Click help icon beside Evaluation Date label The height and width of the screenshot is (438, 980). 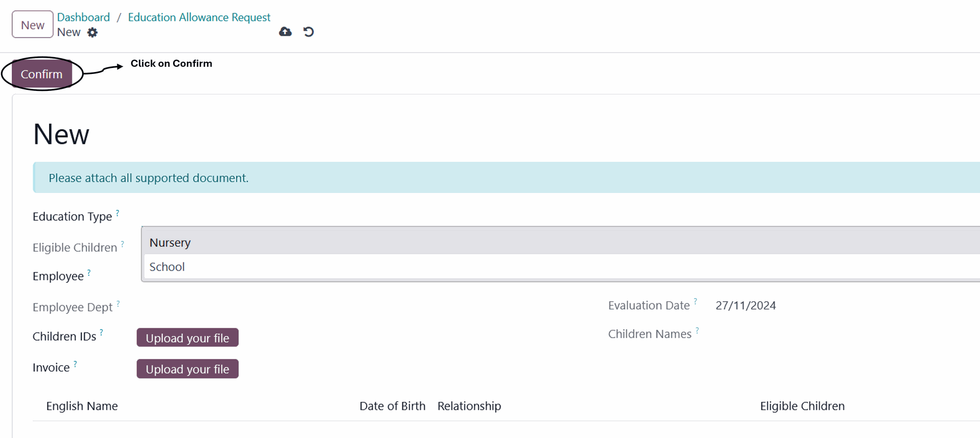(x=695, y=301)
